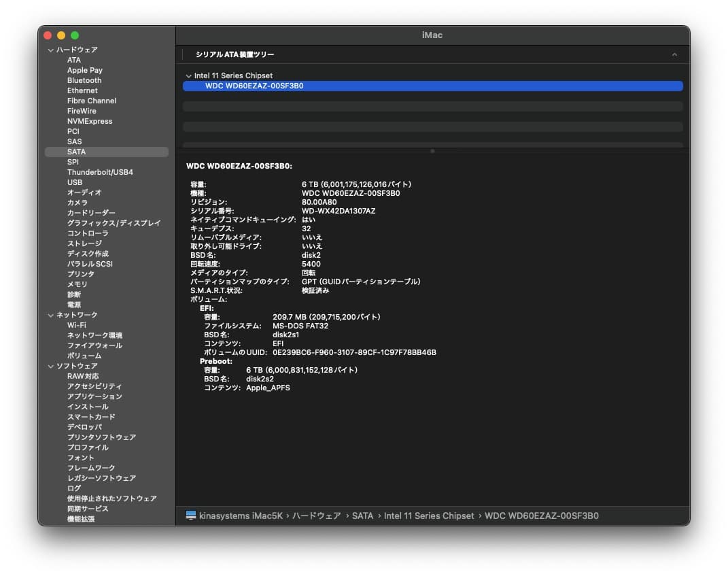Collapse the Intel 11 Series Chipset tree
Viewport: 728px width, 576px height.
coord(188,75)
